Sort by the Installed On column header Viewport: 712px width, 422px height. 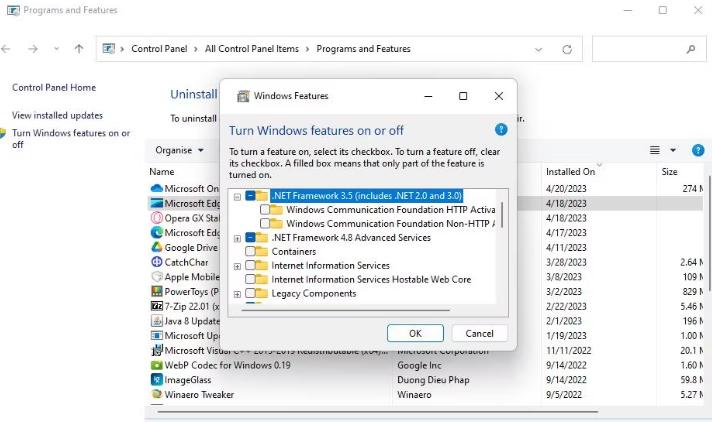click(x=570, y=172)
